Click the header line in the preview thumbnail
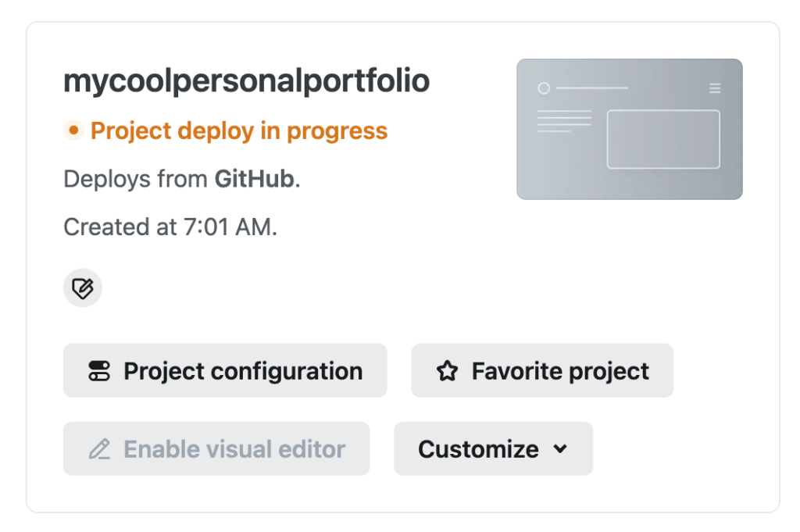This screenshot has height=532, width=800. coord(591,88)
